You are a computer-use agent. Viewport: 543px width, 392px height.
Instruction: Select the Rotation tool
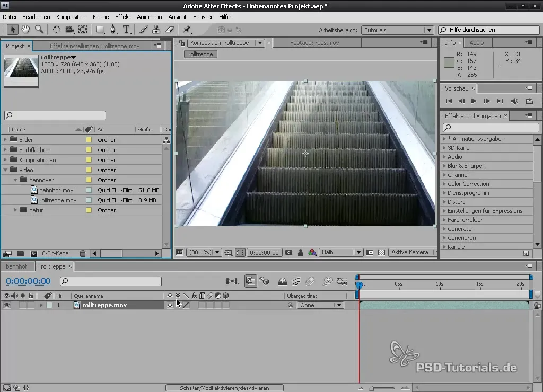[56, 30]
